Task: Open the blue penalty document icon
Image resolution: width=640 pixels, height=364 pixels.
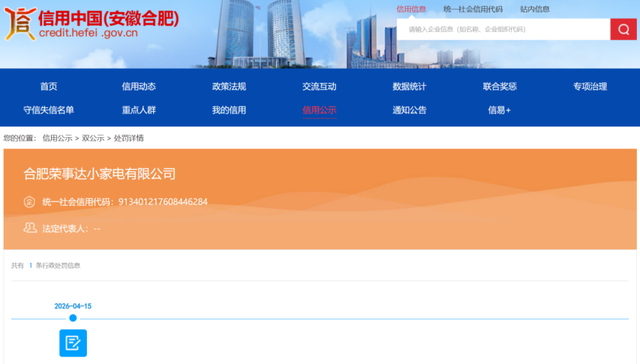Action: (x=73, y=343)
